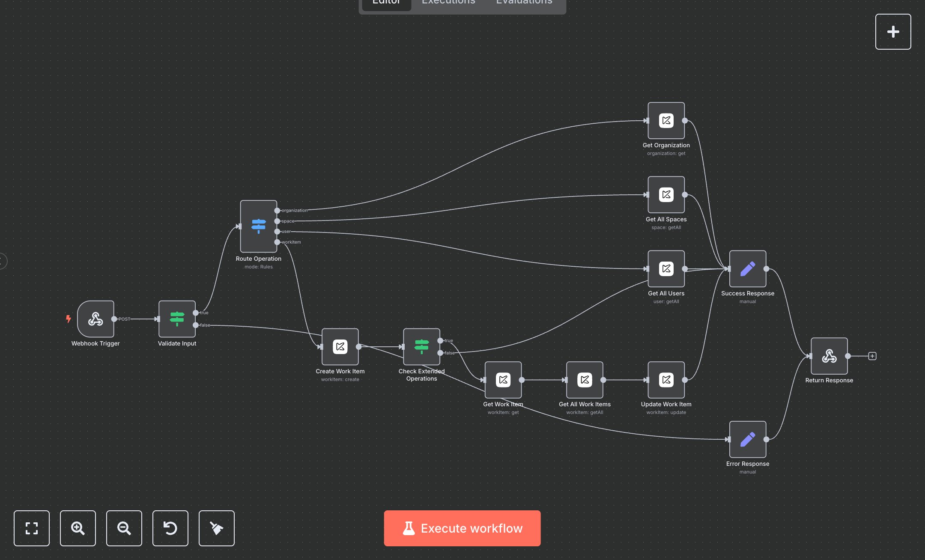Open the Get All Users node
925x560 pixels.
click(666, 269)
